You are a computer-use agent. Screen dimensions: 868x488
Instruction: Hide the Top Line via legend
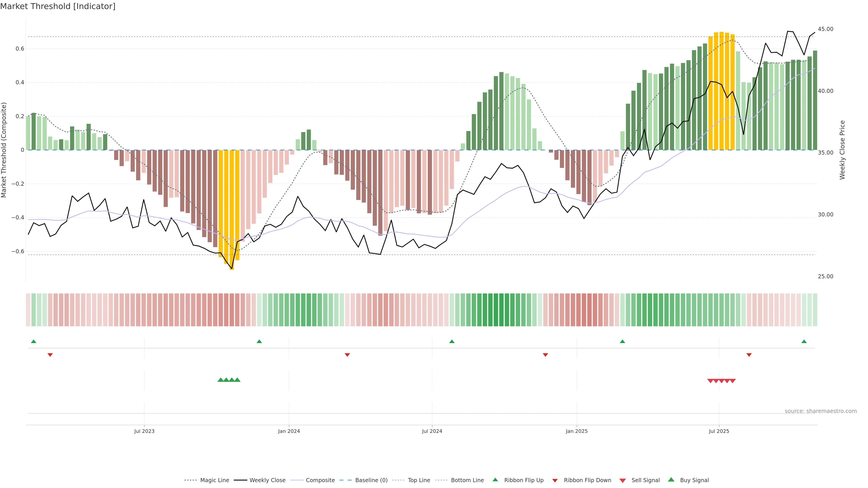[x=419, y=480]
